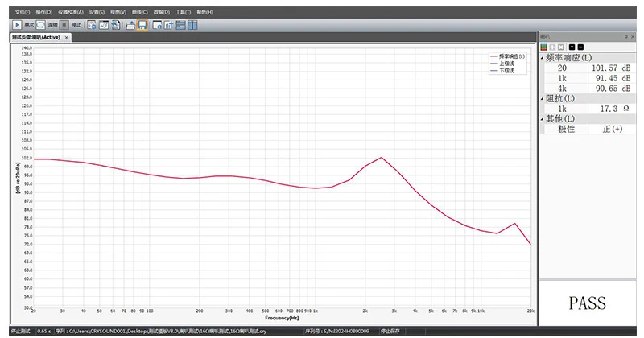Click the split columns layout icon

(x=193, y=25)
